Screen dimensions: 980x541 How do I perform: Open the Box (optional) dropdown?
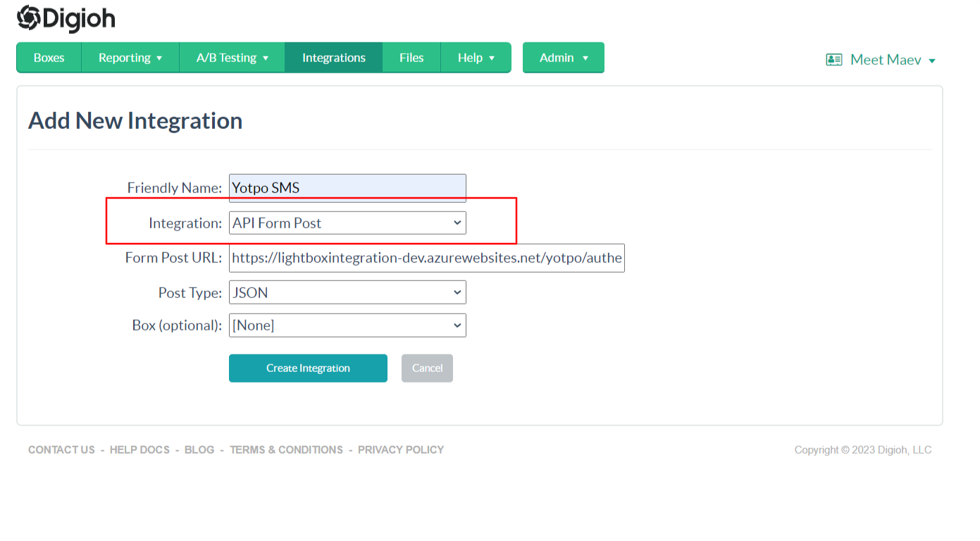point(347,325)
